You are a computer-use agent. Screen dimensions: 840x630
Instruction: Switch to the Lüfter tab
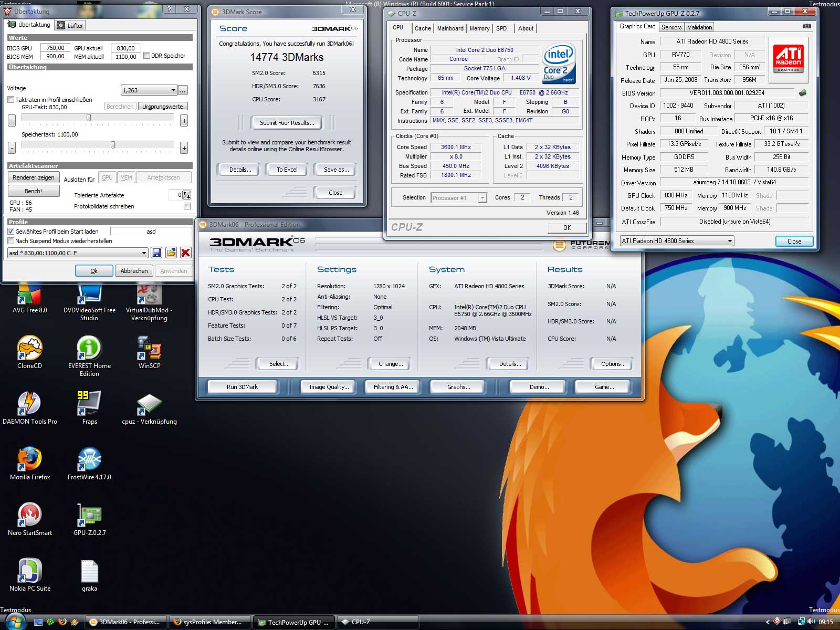coord(70,25)
